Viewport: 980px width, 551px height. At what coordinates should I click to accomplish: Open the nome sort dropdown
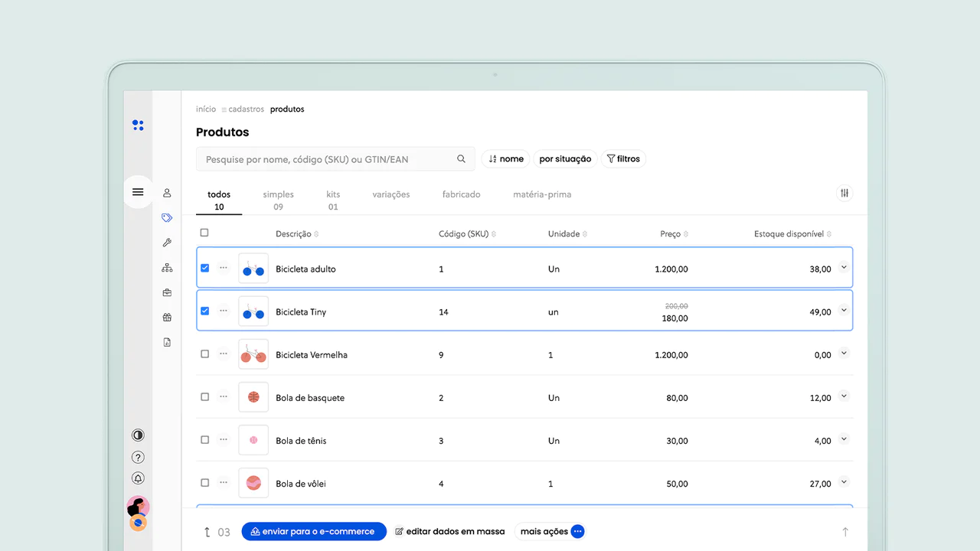[506, 159]
